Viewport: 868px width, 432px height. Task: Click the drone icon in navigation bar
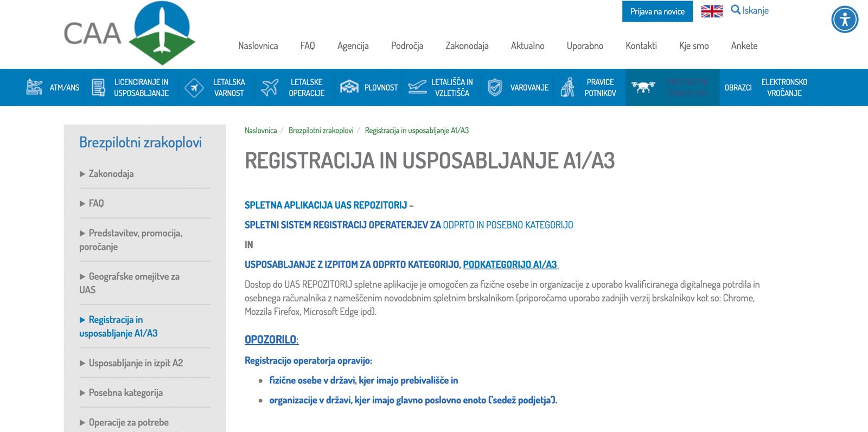643,87
